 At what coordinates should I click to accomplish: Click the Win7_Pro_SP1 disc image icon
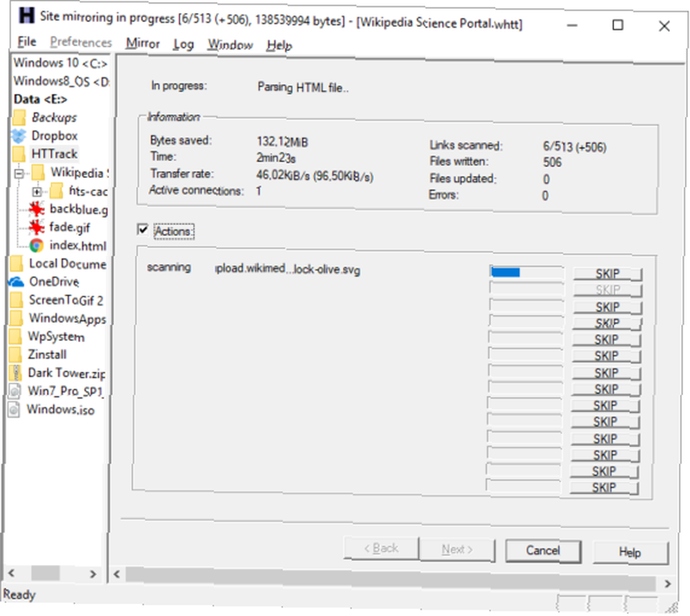14,391
